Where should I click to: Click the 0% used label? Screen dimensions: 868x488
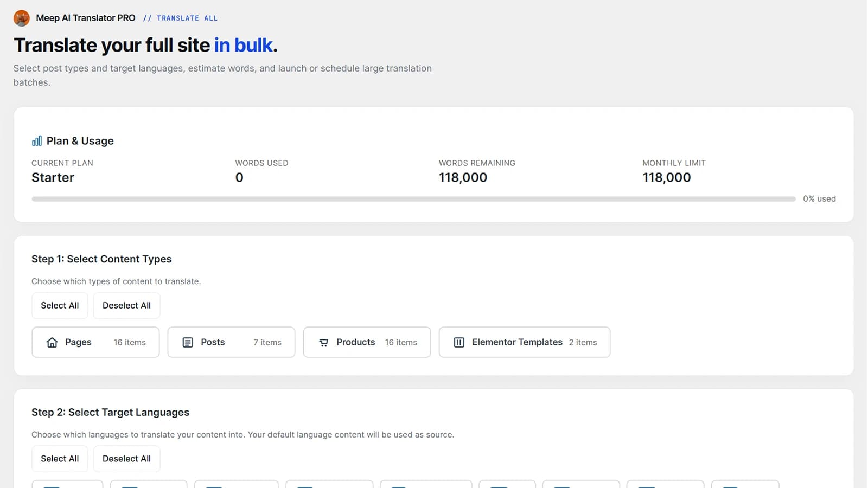click(x=819, y=199)
